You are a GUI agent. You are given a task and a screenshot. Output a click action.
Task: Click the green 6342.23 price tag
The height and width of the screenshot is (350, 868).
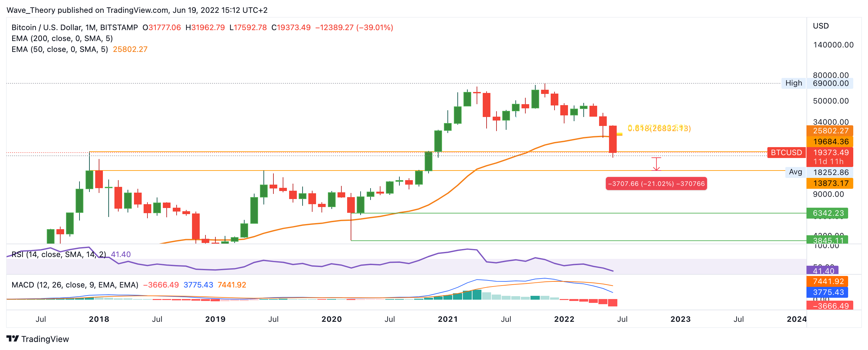(828, 213)
